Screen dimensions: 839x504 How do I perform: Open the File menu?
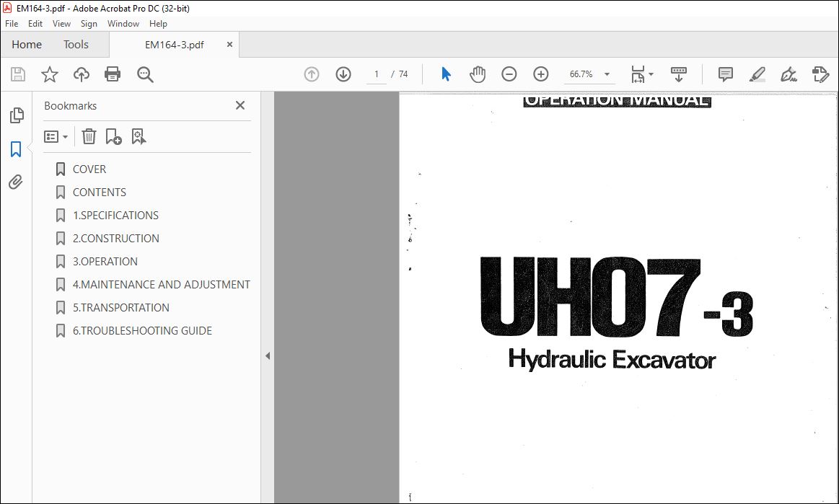(12, 24)
